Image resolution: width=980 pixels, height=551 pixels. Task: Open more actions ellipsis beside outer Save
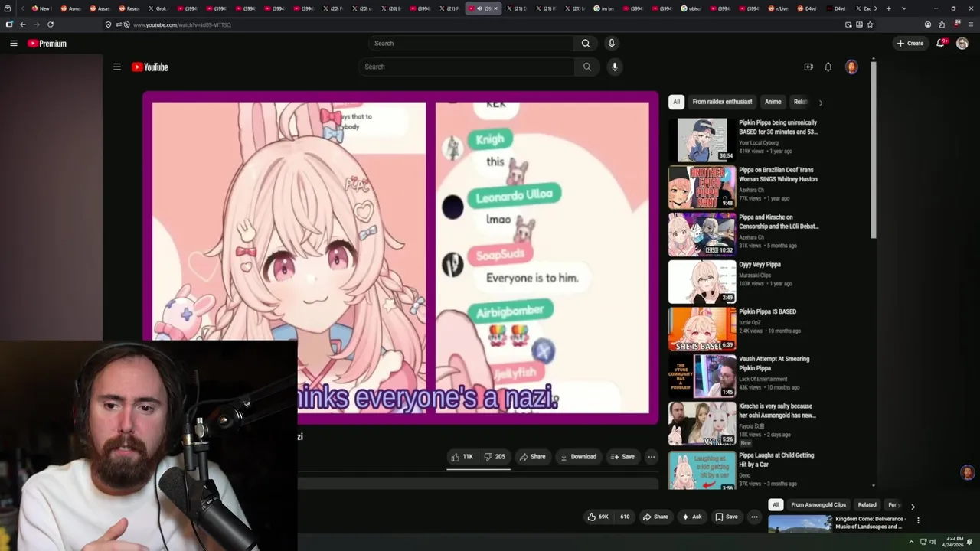[754, 517]
